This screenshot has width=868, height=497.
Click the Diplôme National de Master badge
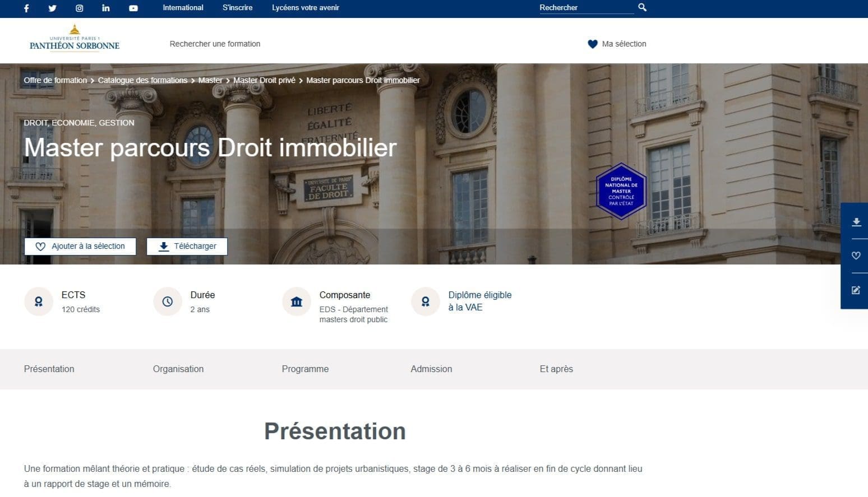point(621,191)
